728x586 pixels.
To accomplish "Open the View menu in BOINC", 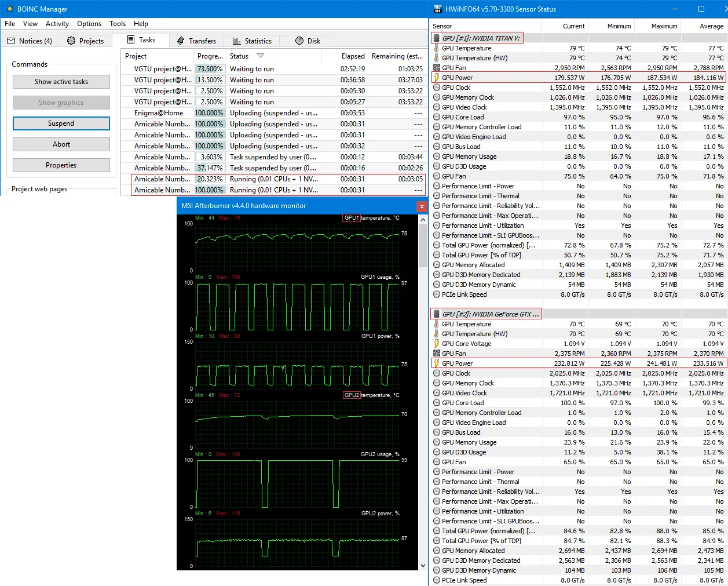I will coord(30,24).
